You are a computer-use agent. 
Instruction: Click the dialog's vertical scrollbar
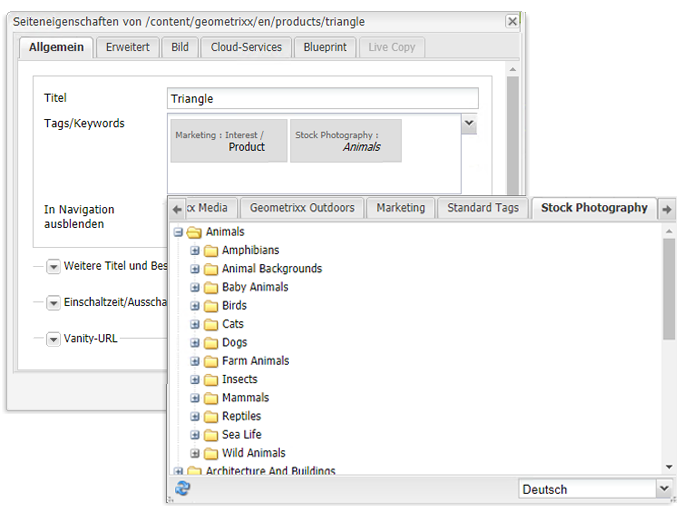(x=513, y=135)
